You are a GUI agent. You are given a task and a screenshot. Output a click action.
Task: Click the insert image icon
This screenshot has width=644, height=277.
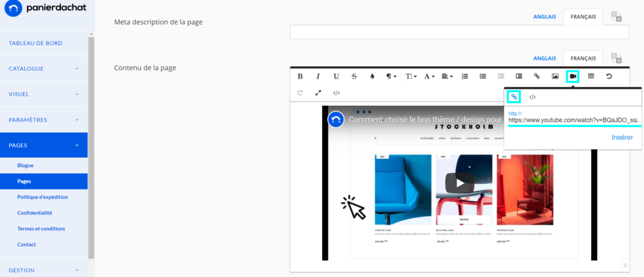(555, 76)
